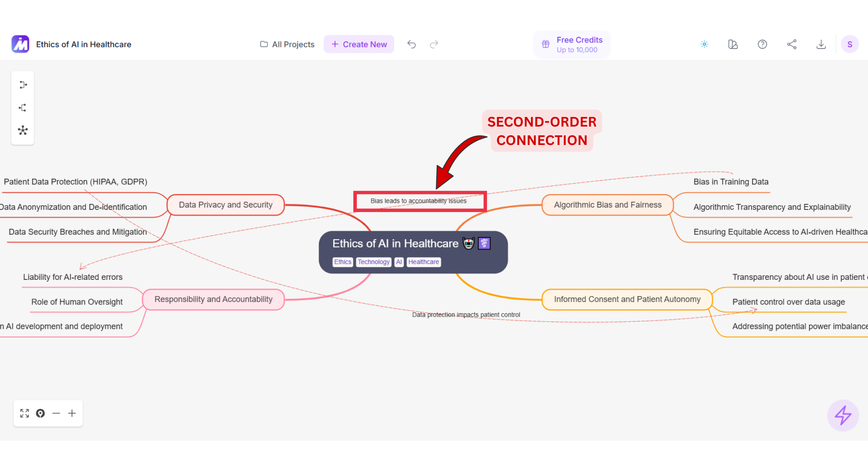Open the style/theme editor icon
868x473 pixels.
(733, 44)
